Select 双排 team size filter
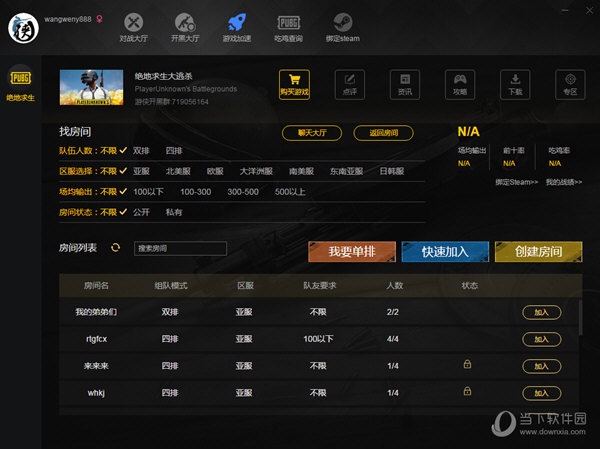The image size is (600, 449). coord(141,151)
